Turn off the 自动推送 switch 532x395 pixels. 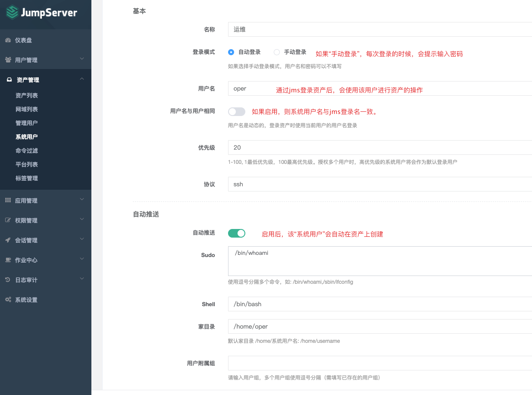pos(237,233)
